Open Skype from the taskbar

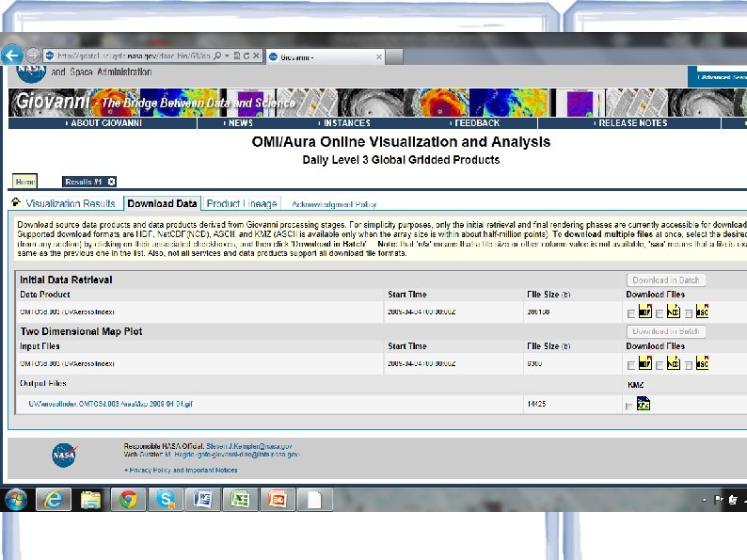click(x=166, y=500)
